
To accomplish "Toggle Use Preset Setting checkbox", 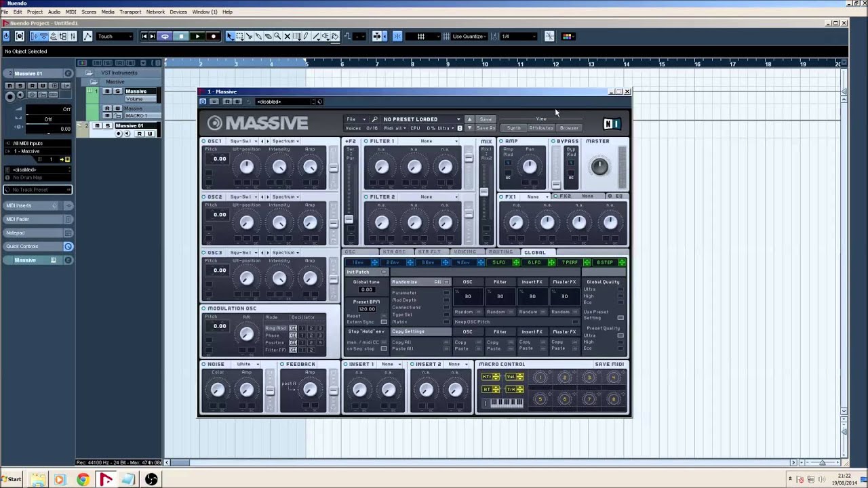I will [620, 318].
